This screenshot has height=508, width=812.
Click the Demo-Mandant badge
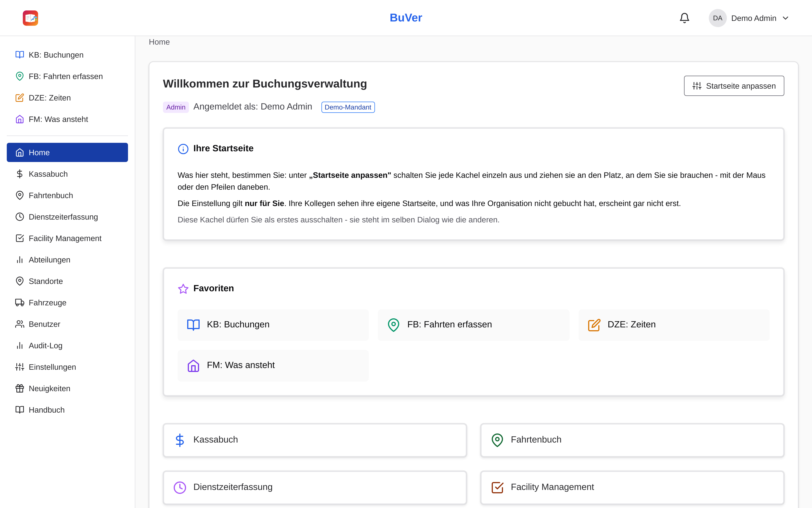click(x=348, y=107)
